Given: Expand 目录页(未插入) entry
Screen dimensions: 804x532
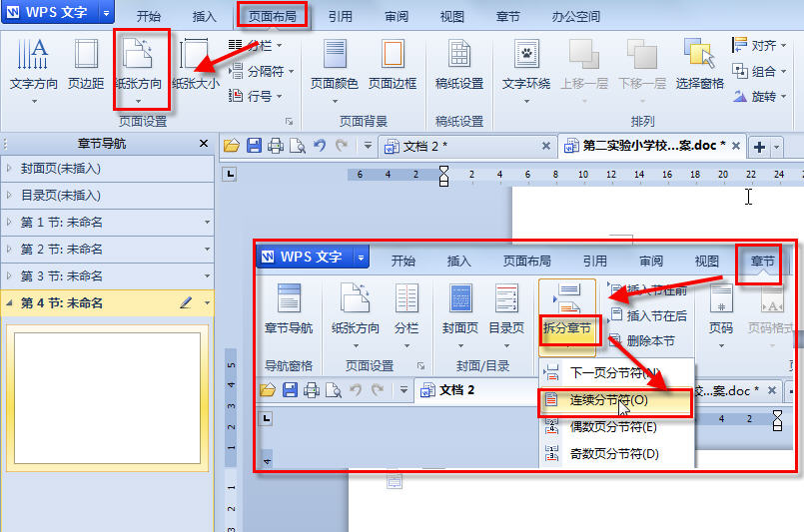Looking at the screenshot, I should (9, 196).
